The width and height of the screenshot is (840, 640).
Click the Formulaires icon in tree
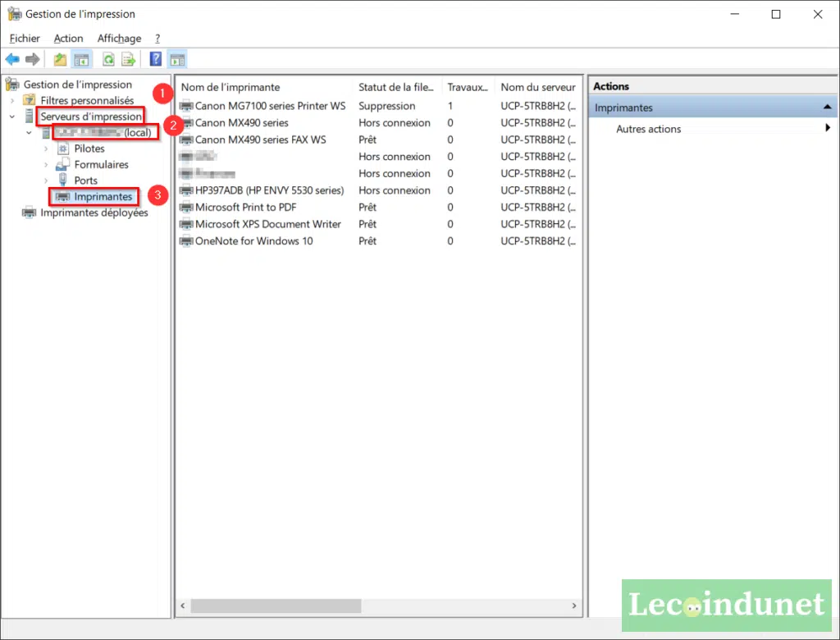(x=62, y=164)
